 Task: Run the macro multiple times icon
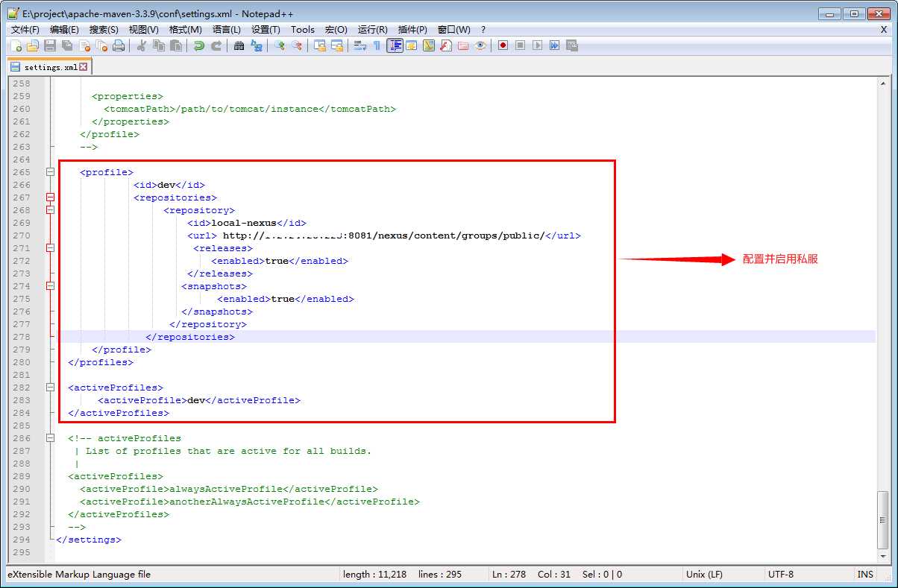pyautogui.click(x=555, y=45)
